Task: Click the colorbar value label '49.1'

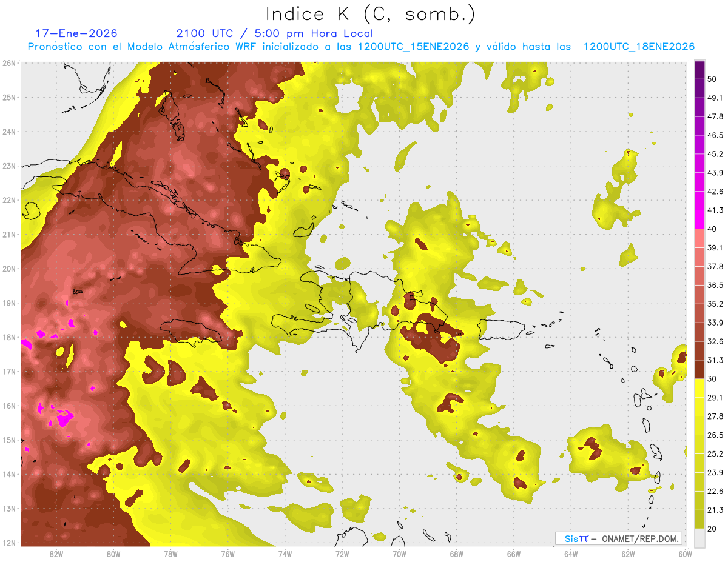Action: 715,98
